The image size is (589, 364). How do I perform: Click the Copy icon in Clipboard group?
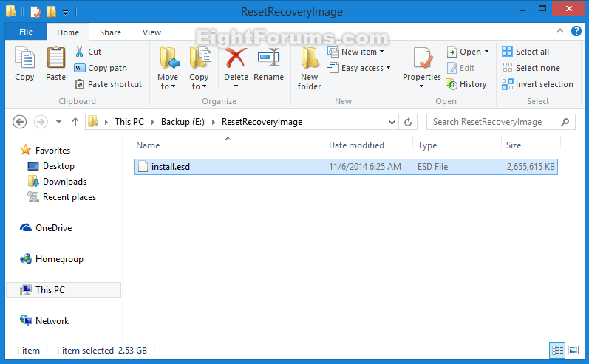[24, 58]
